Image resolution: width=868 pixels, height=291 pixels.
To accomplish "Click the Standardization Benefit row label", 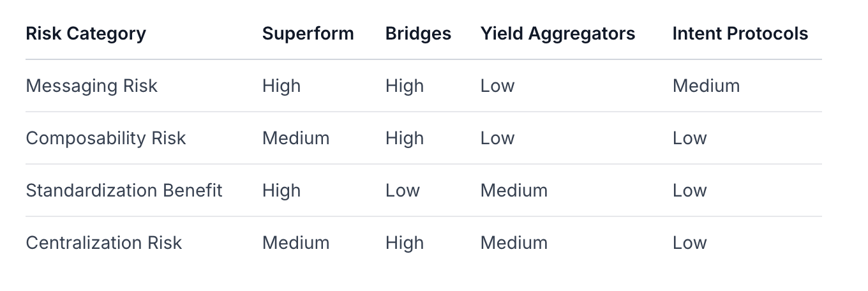I will (124, 191).
